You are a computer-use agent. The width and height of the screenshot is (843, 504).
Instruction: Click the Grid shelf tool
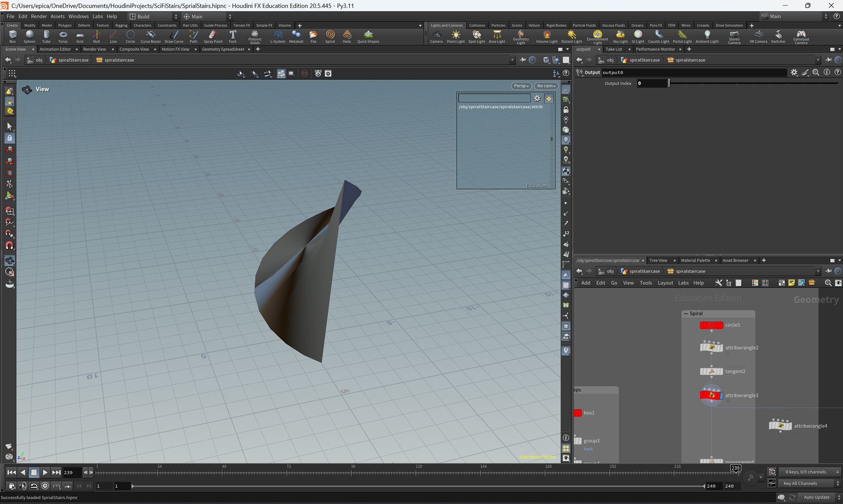coord(79,36)
